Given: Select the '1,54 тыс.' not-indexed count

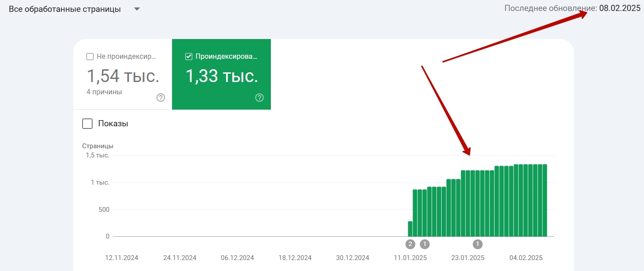Looking at the screenshot, I should (x=123, y=76).
